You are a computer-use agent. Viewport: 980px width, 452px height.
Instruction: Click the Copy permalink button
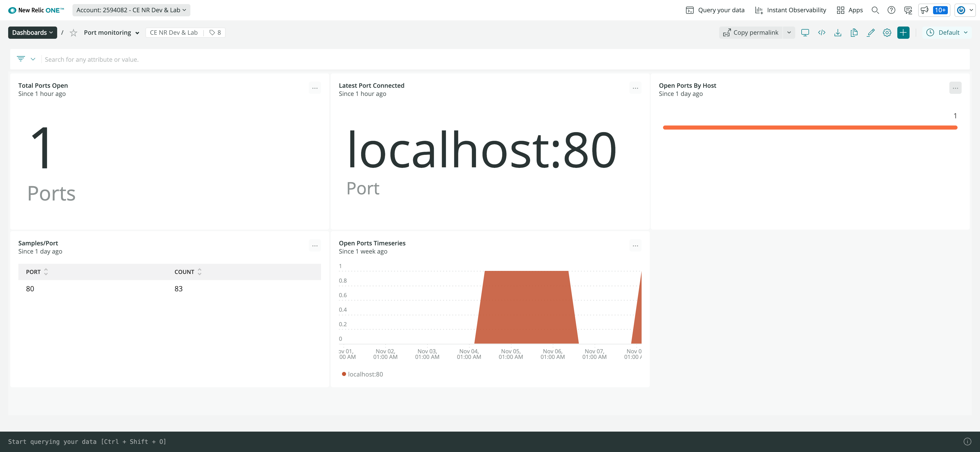point(751,33)
